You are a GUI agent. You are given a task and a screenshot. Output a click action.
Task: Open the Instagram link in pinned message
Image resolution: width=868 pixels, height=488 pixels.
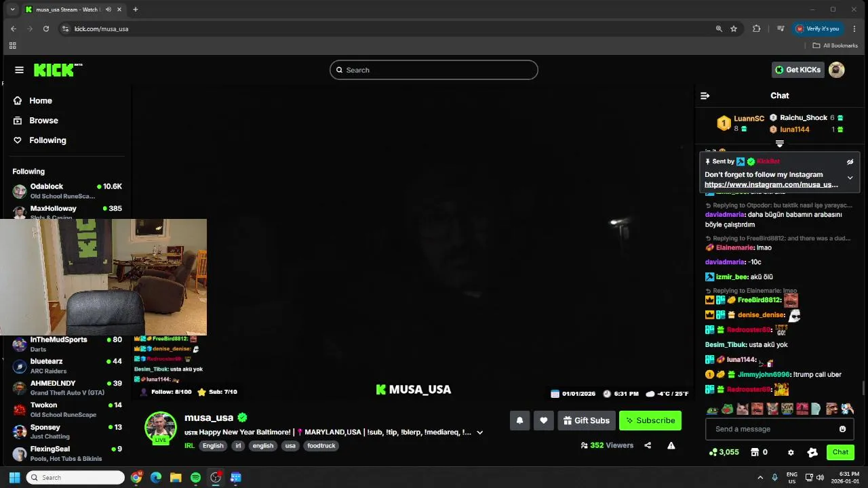(771, 184)
